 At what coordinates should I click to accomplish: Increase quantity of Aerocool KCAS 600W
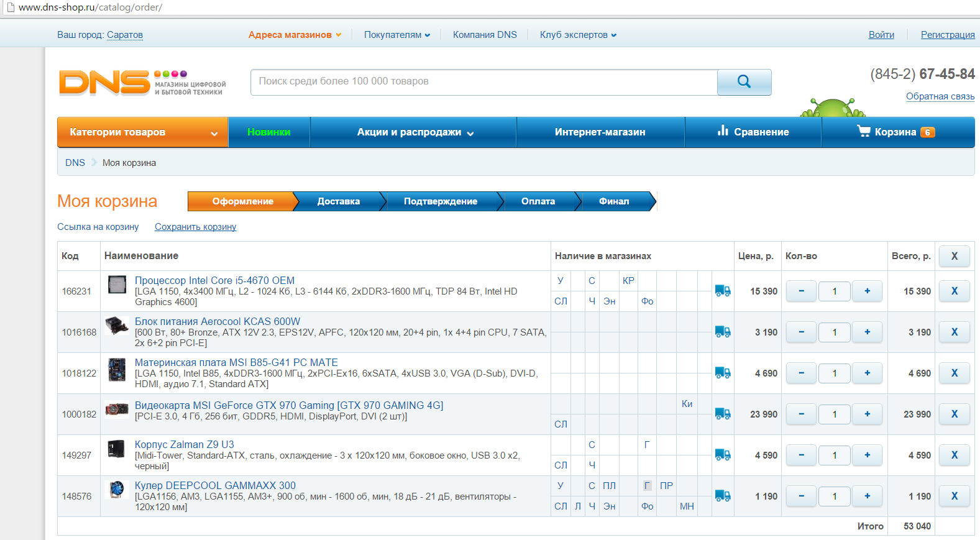click(x=867, y=332)
